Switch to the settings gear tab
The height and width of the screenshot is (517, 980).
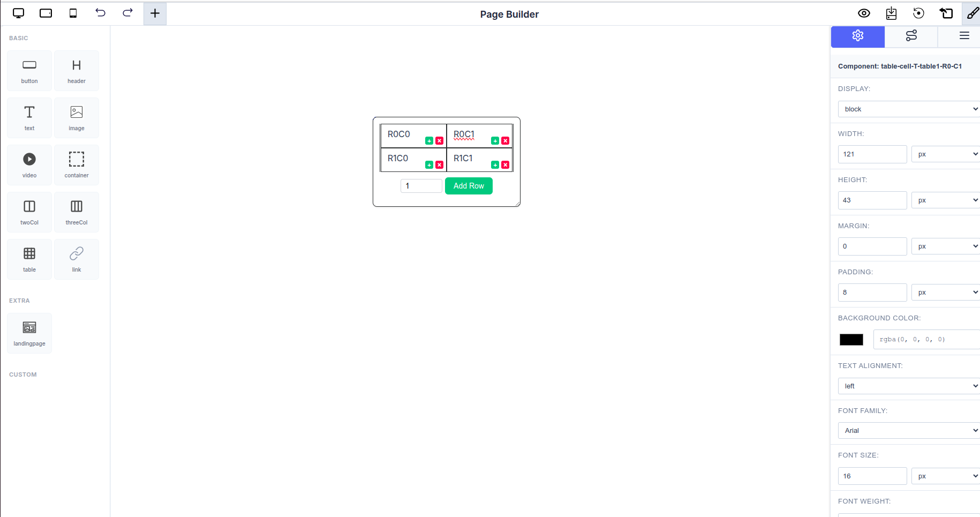857,36
